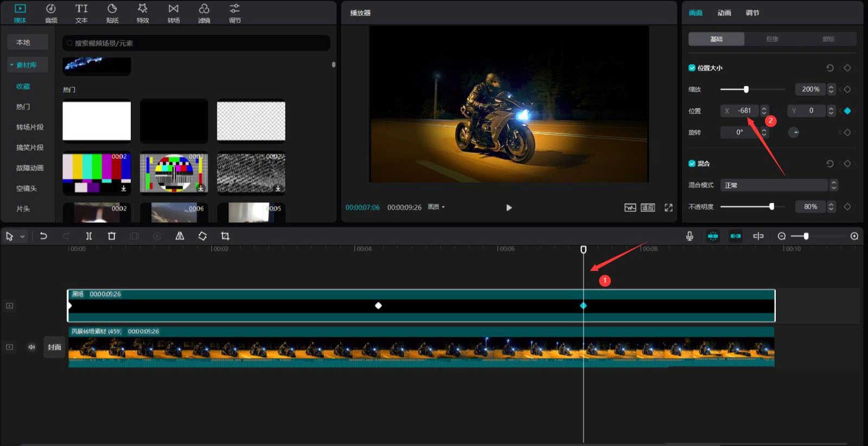Delete selected clip with trash icon
Image resolution: width=868 pixels, height=446 pixels.
click(x=112, y=236)
